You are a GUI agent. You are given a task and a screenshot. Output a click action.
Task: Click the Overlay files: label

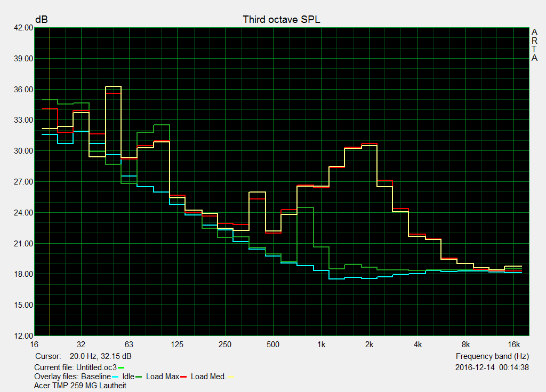point(57,377)
